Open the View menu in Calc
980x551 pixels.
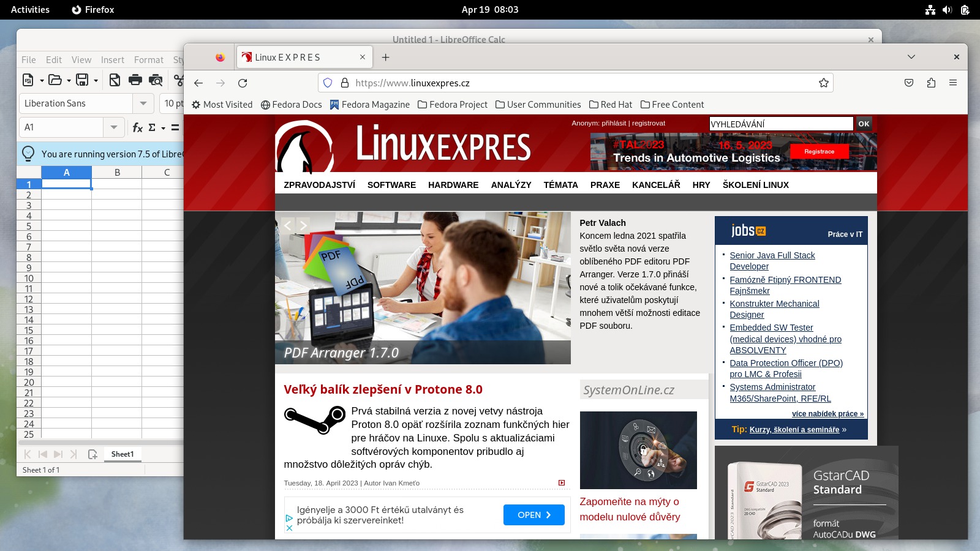click(x=81, y=60)
